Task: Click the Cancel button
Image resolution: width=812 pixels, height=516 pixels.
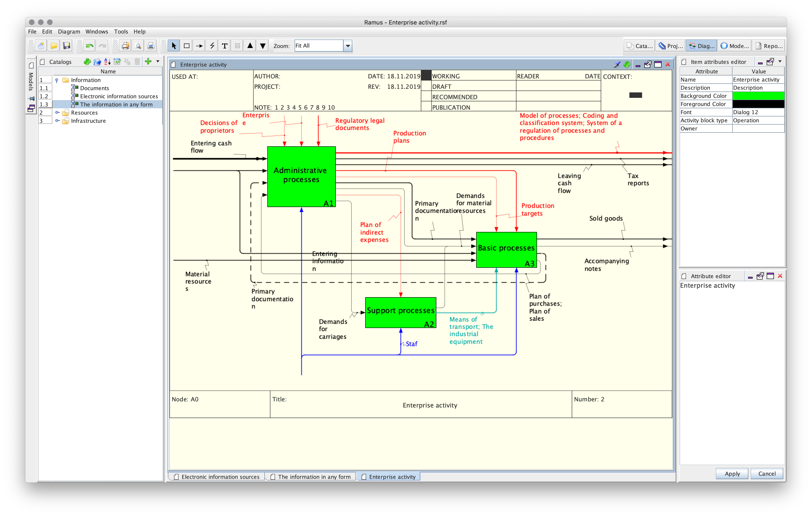Action: [x=766, y=474]
